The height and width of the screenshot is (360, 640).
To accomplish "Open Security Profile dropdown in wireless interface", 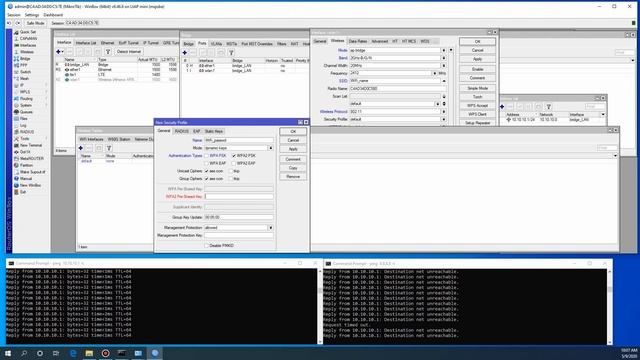I will coord(444,119).
